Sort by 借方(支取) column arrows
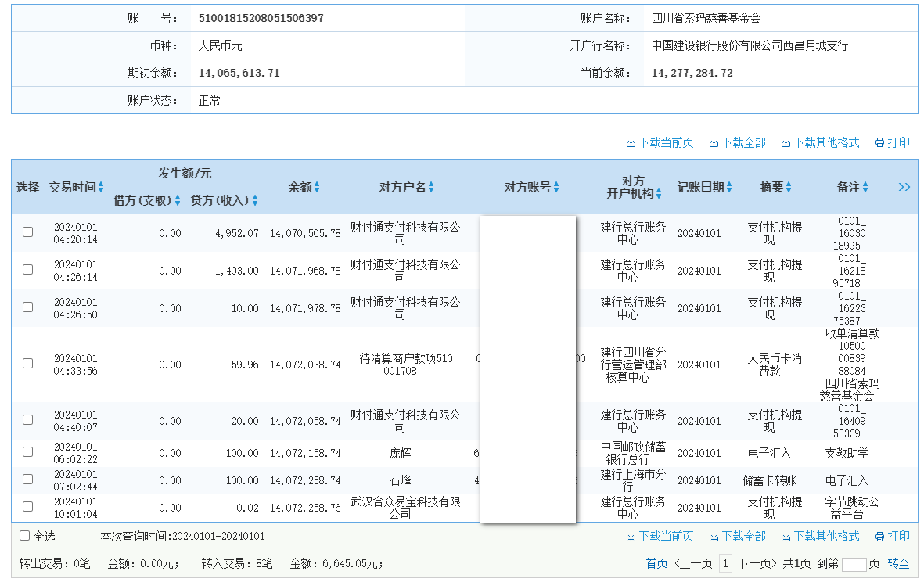 point(178,201)
